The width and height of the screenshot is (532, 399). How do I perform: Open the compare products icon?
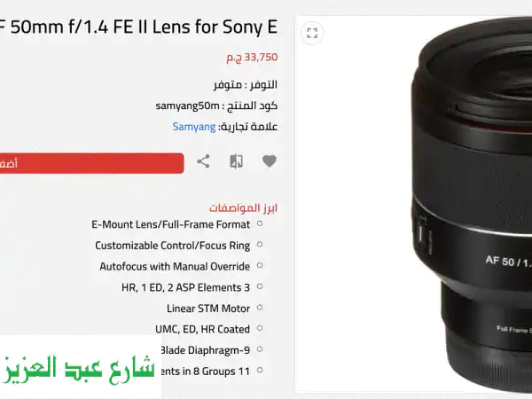click(x=236, y=161)
